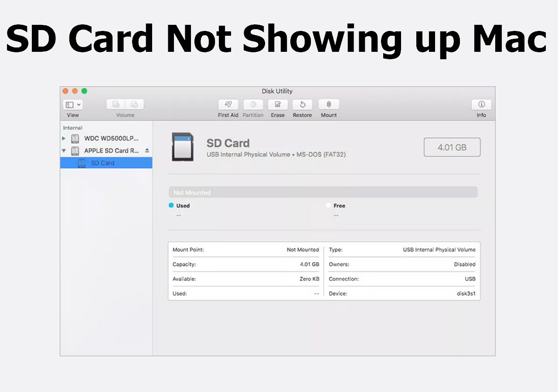The image size is (558, 392).
Task: Select the Erase tool in the toolbar
Action: [x=278, y=105]
